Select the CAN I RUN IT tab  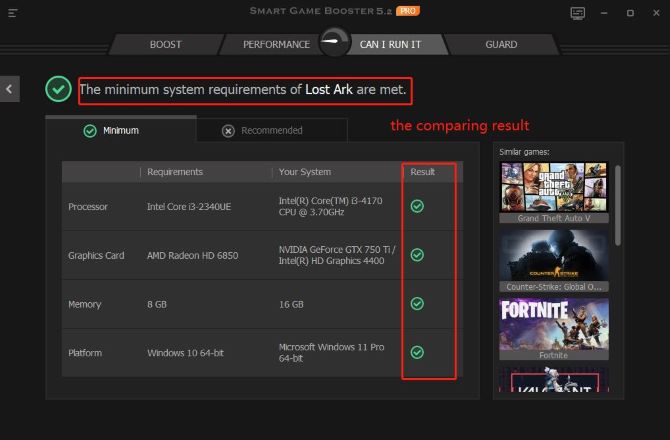click(391, 44)
